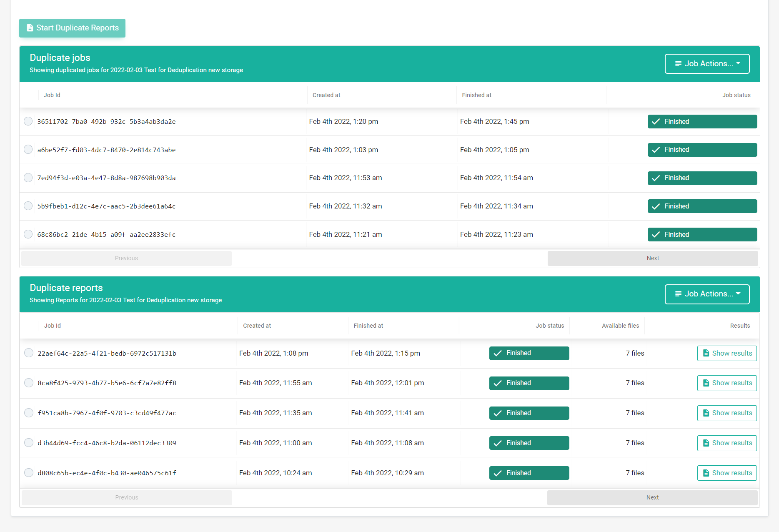Show results for report d3b44d69-fcc4

(727, 443)
